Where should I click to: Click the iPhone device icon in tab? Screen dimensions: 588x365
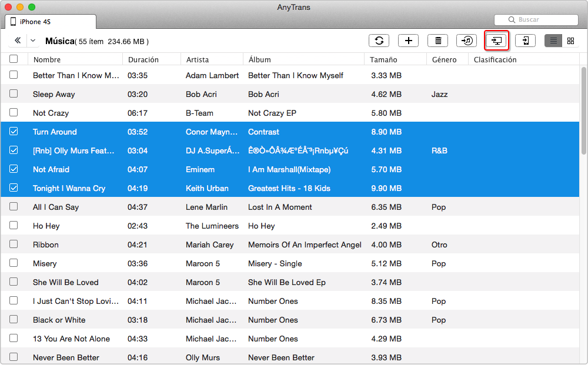click(x=13, y=22)
